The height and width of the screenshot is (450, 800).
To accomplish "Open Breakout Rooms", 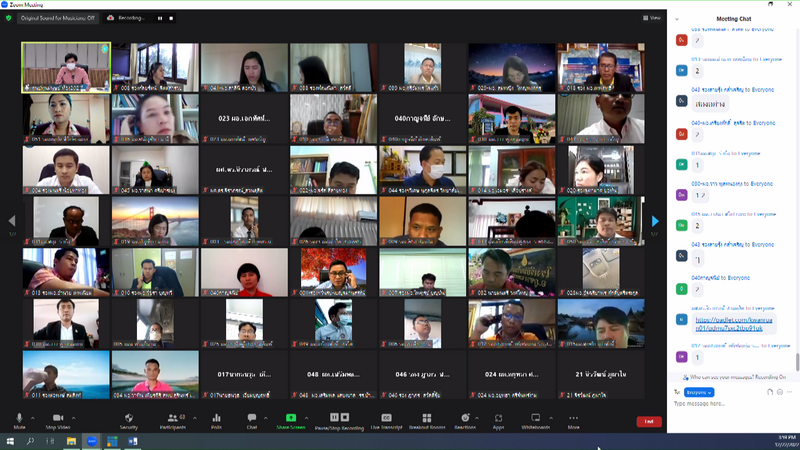I will 427,420.
